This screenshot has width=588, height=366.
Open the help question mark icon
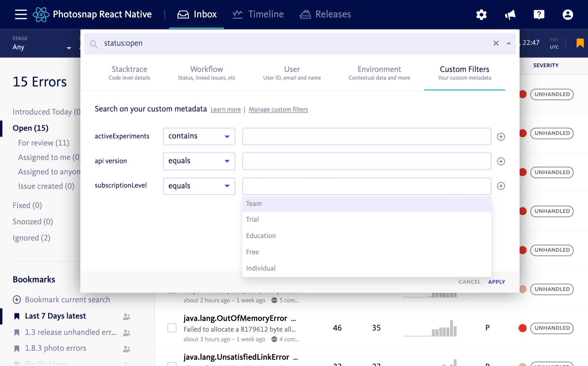(539, 14)
